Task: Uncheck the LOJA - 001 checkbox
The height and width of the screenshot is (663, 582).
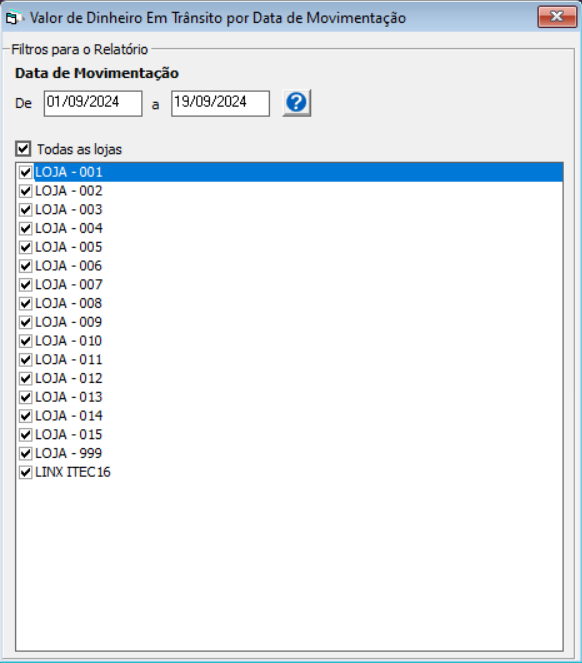Action: pyautogui.click(x=25, y=172)
